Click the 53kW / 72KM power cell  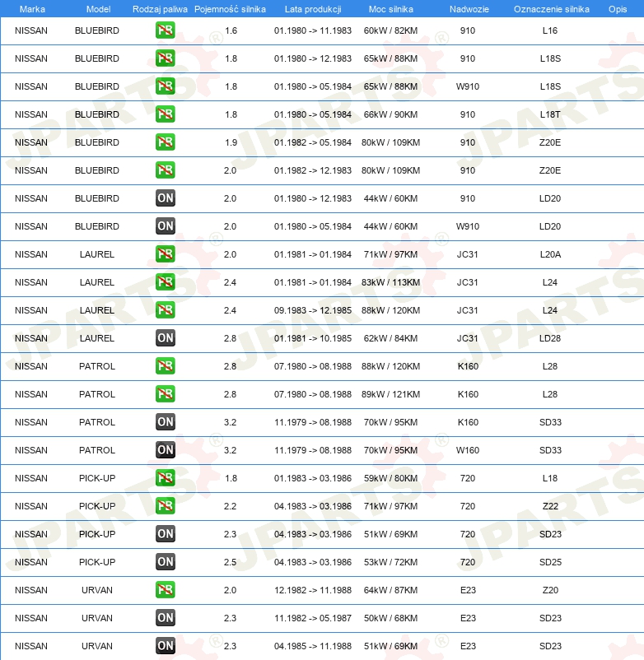390,562
